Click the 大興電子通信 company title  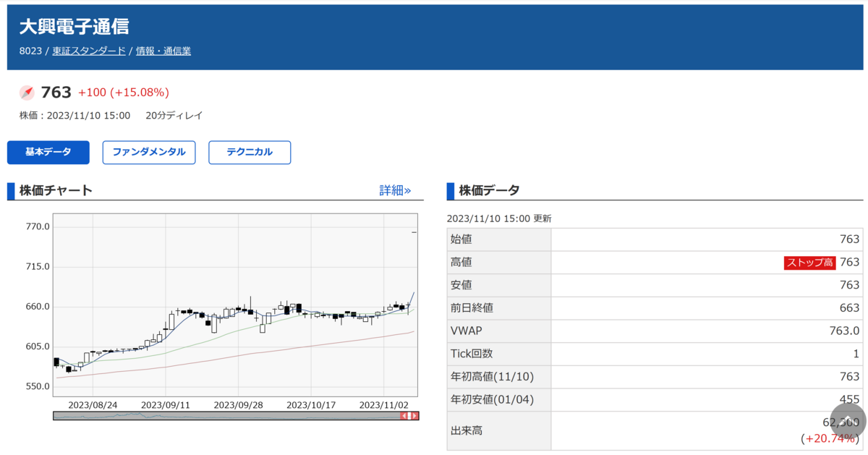[74, 27]
